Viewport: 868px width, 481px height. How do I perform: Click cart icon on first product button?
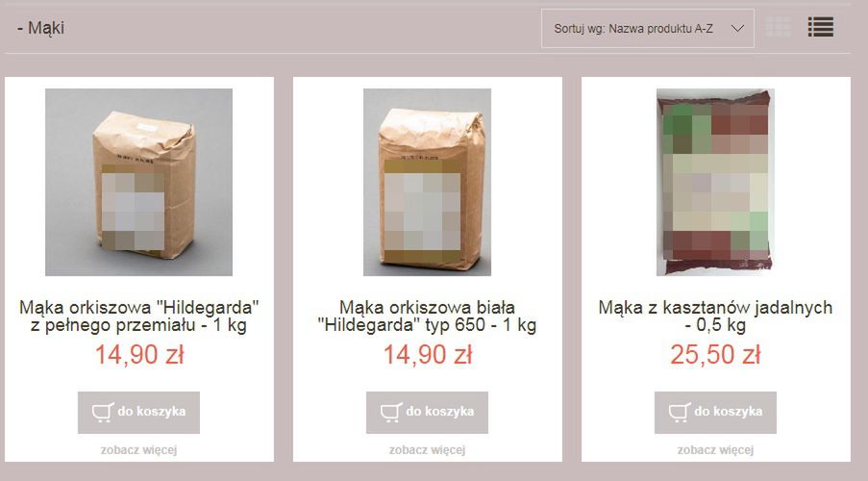103,413
